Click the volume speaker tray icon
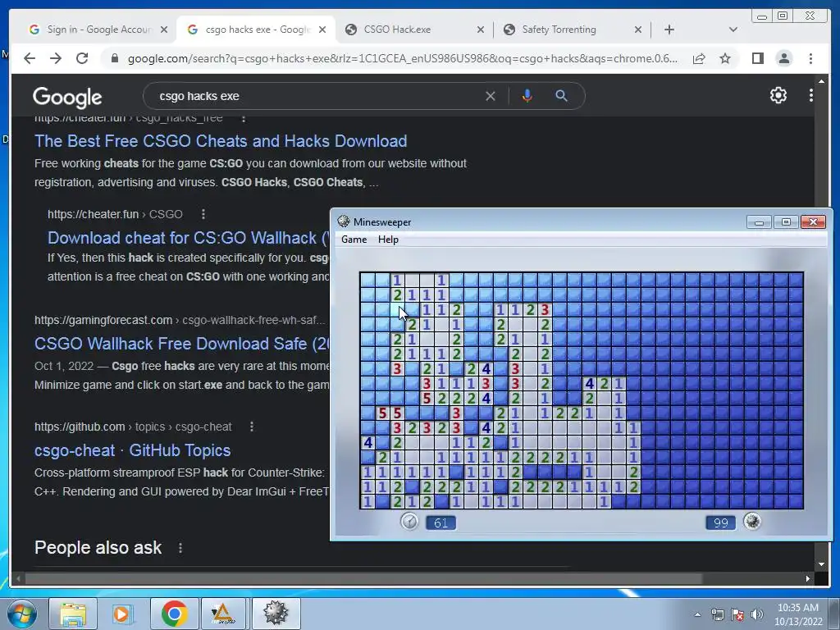840x630 pixels. tap(757, 614)
